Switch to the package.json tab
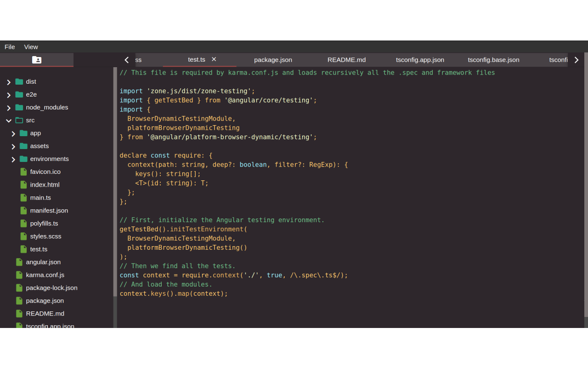The width and height of the screenshot is (588, 368). coord(273,59)
